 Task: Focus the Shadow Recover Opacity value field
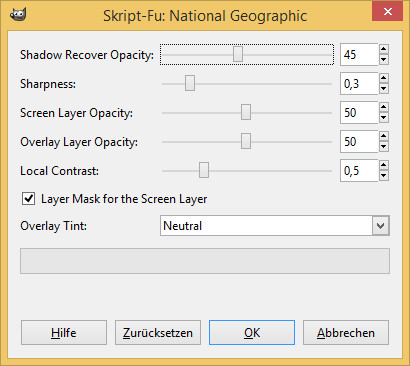(x=359, y=54)
